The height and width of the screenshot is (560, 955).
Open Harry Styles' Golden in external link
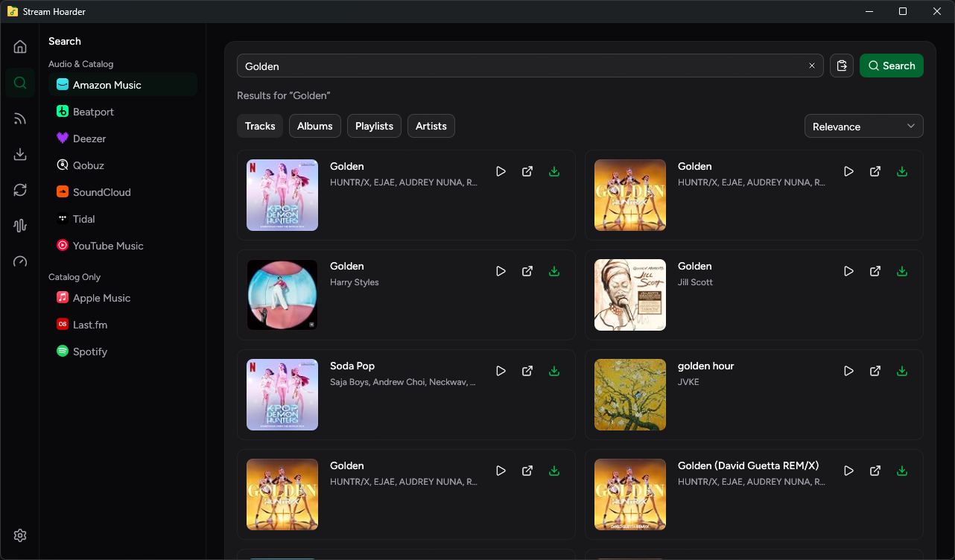pyautogui.click(x=527, y=271)
